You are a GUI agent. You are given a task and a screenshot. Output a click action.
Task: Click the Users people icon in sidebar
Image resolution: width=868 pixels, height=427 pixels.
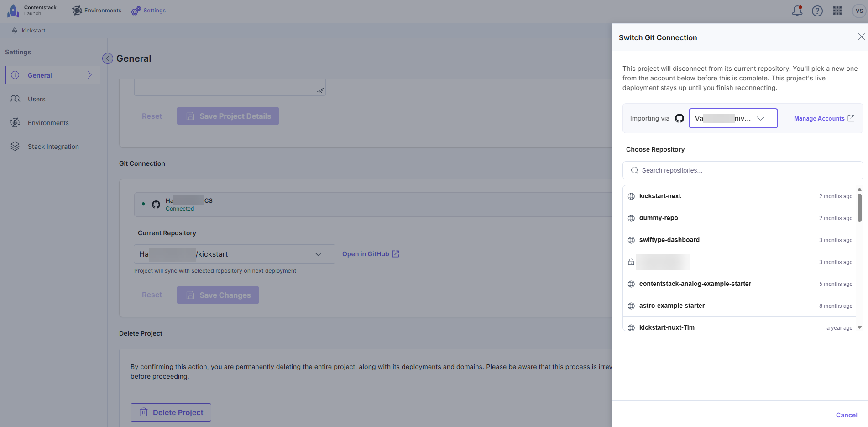tap(15, 99)
